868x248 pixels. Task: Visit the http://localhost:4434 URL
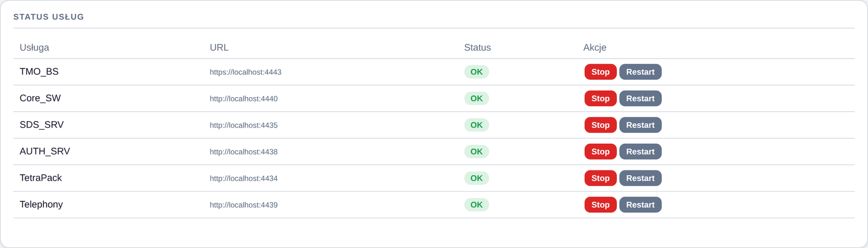pos(244,179)
